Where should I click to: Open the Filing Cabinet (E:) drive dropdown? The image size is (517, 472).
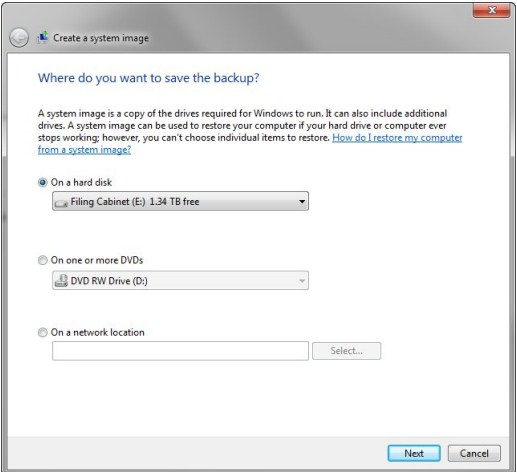[x=180, y=201]
